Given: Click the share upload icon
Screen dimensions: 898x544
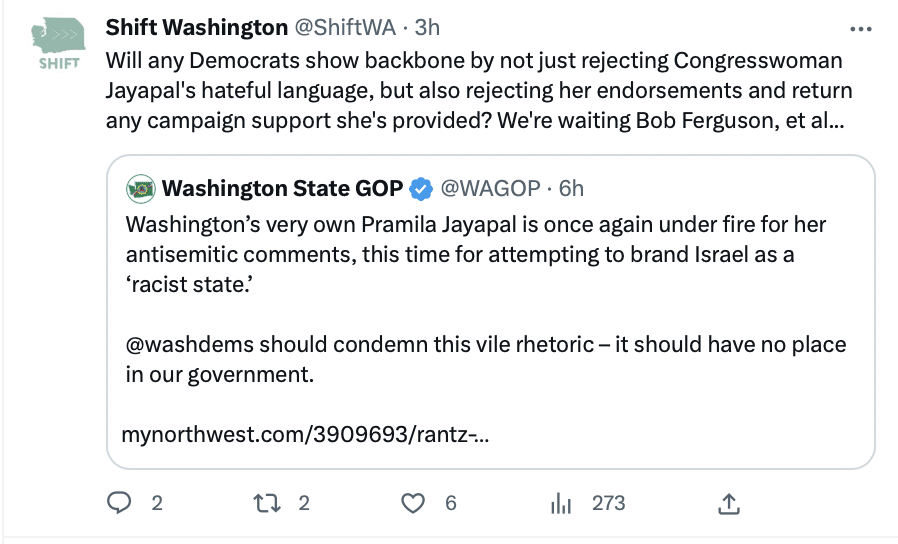Looking at the screenshot, I should (x=728, y=503).
